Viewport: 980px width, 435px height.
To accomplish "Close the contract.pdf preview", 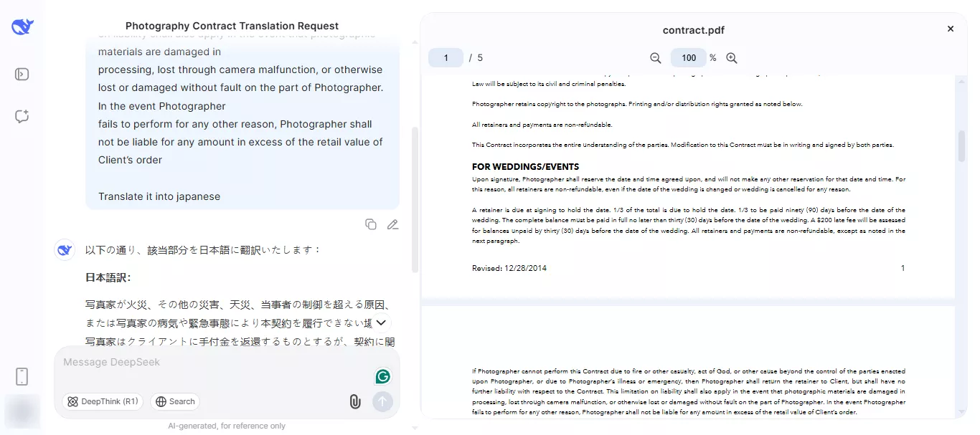I will [x=951, y=29].
